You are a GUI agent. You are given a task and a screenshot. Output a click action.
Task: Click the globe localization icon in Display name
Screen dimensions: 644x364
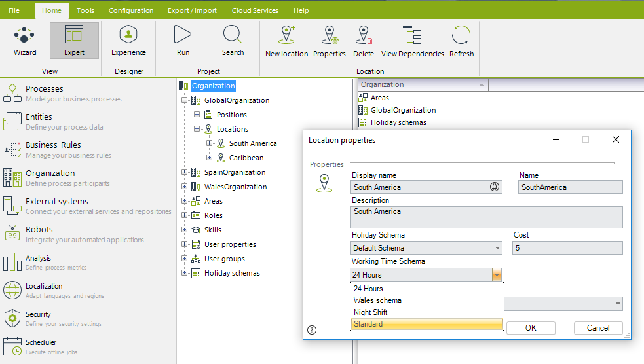(495, 187)
